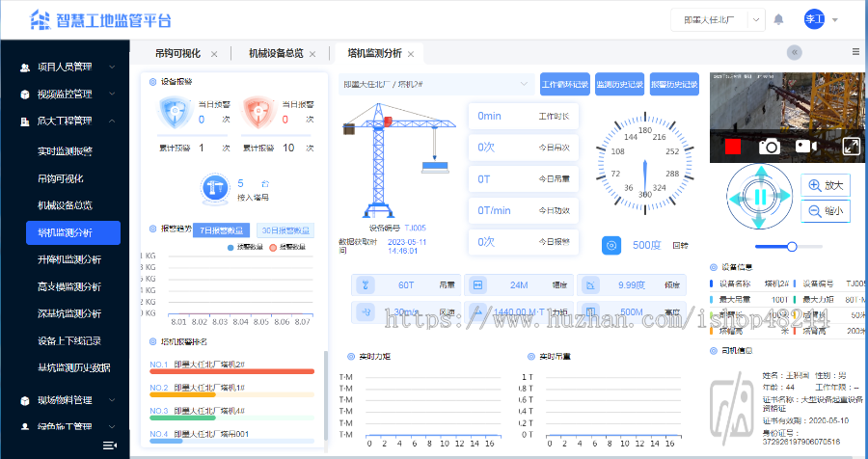The height and width of the screenshot is (459, 868).
Task: Click the 工作循环记录 button
Action: (564, 84)
